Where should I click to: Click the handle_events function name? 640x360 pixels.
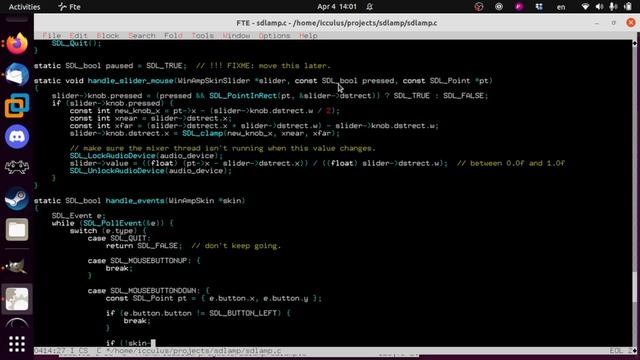point(135,201)
